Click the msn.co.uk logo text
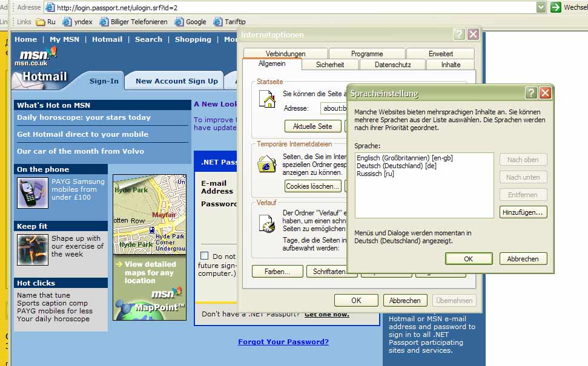Screen dimensions: 588x366 click(31, 64)
